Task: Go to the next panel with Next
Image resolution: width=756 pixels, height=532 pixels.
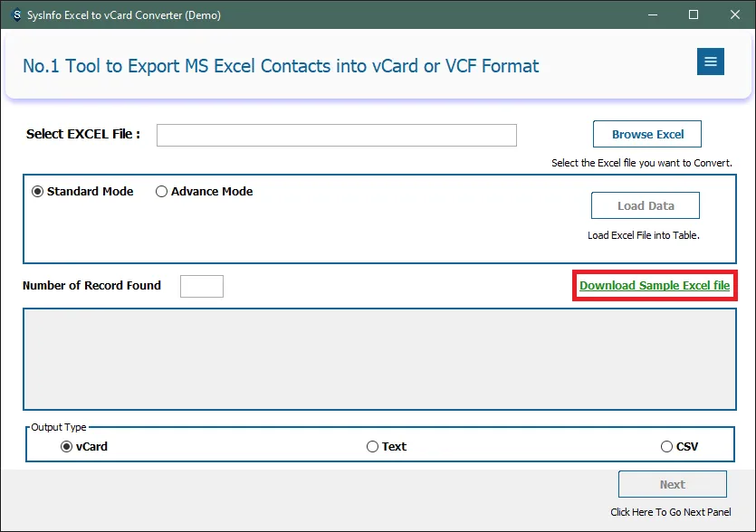Action: coord(672,484)
